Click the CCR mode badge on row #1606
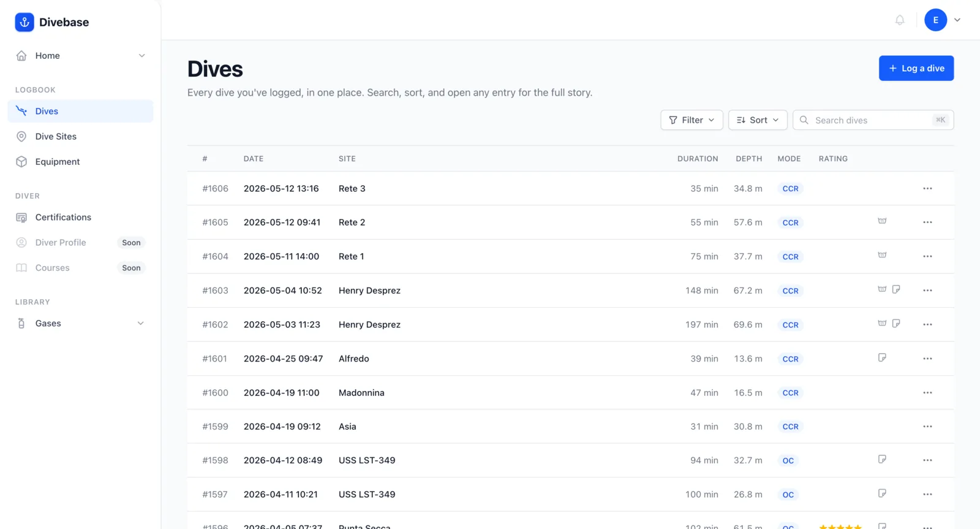This screenshot has width=980, height=529. (790, 189)
